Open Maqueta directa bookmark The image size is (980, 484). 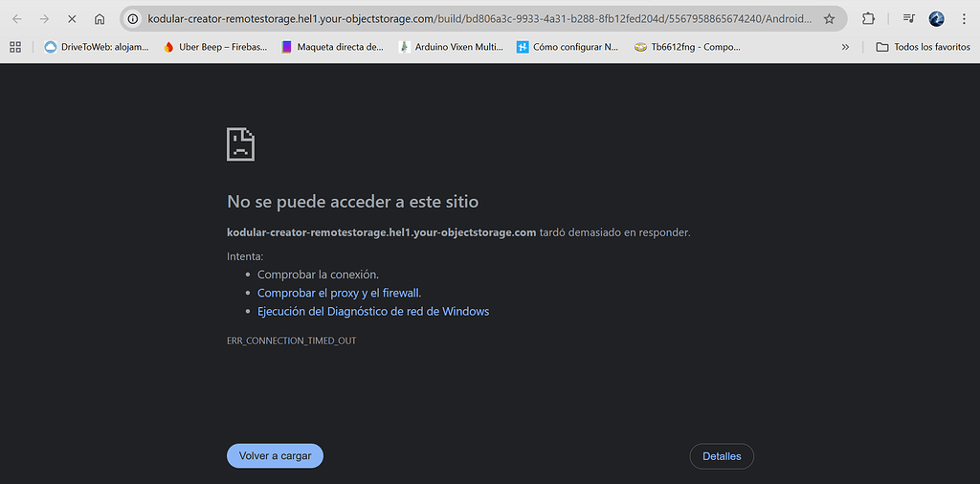pyautogui.click(x=332, y=47)
